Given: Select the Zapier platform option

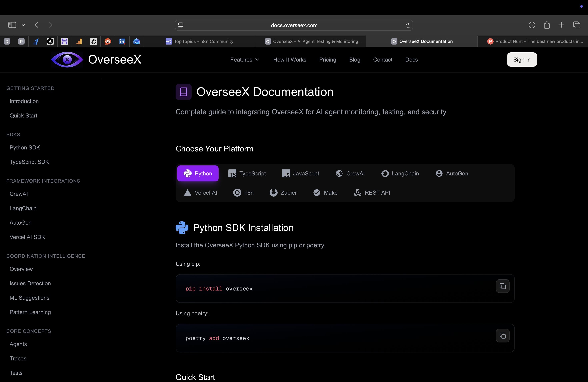Looking at the screenshot, I should (x=283, y=193).
